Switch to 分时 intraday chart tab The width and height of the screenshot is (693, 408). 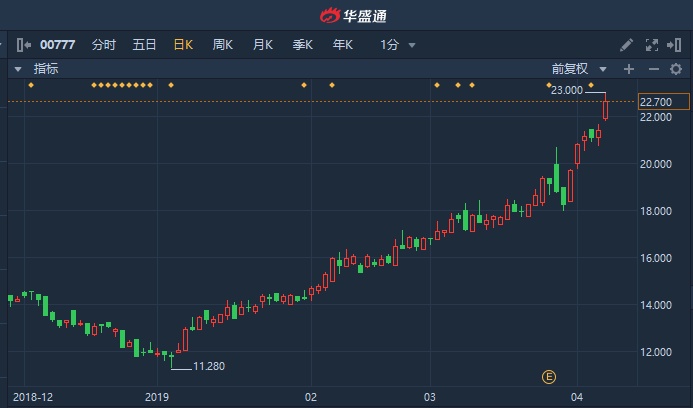pyautogui.click(x=104, y=45)
